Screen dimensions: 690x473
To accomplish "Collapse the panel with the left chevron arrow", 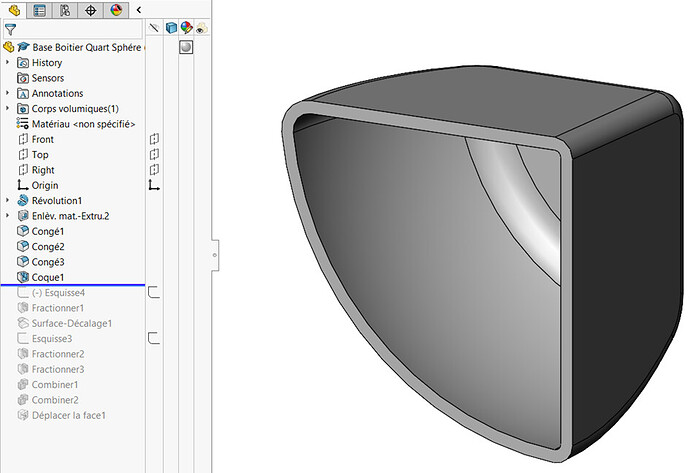I will click(139, 10).
